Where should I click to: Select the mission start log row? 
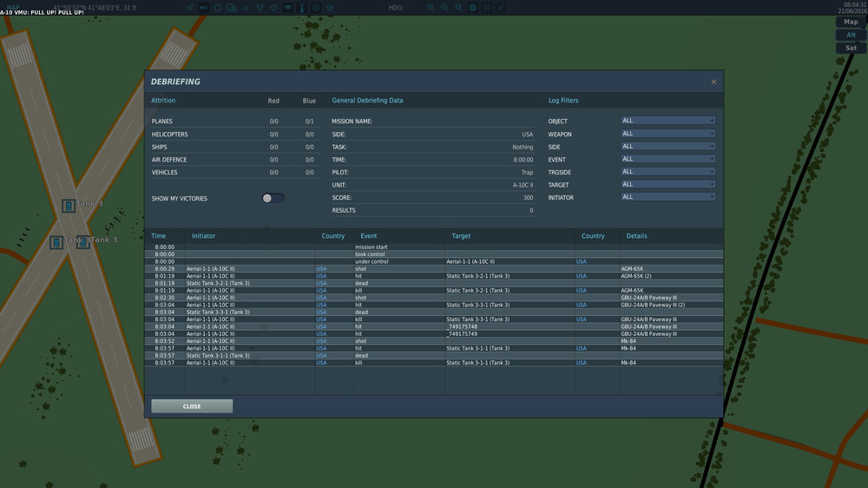pos(434,247)
